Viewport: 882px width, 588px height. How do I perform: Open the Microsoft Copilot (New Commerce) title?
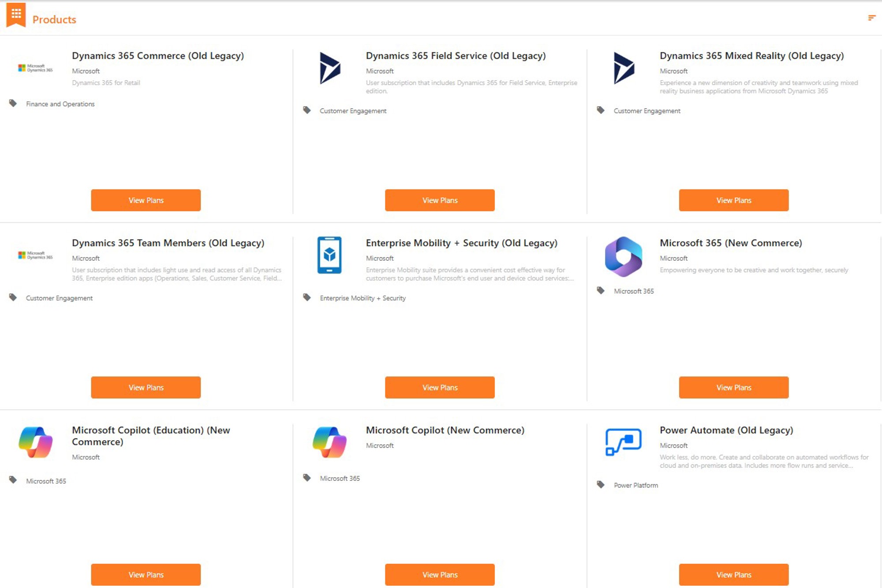pos(445,430)
